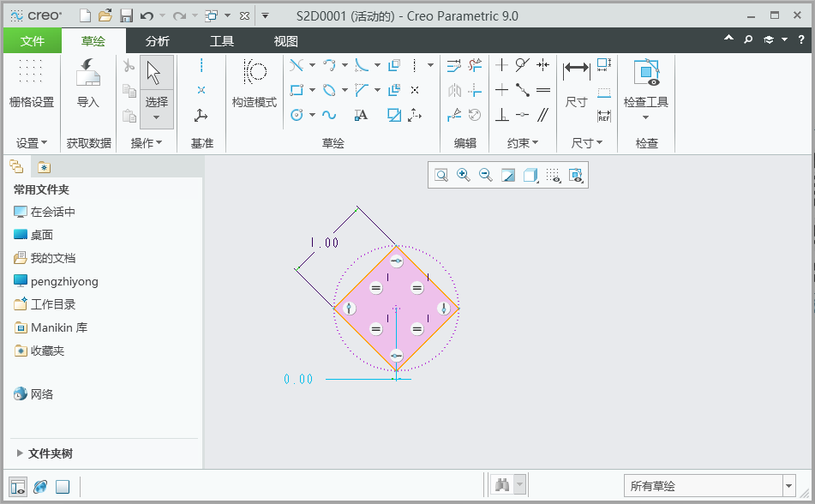Select the Arc sketch tool

329,65
